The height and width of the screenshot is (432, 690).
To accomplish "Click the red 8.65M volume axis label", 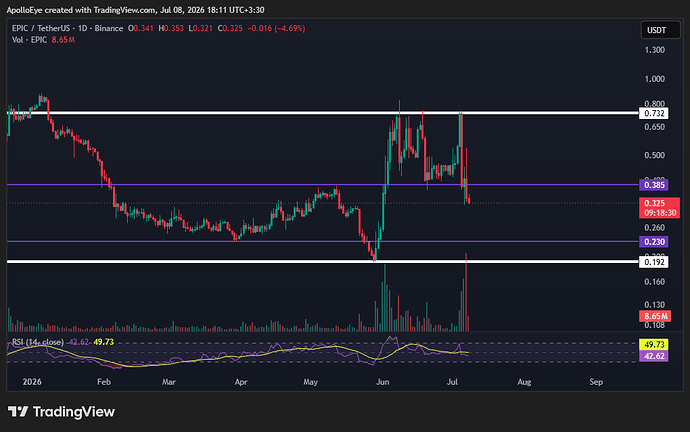I will pos(655,316).
